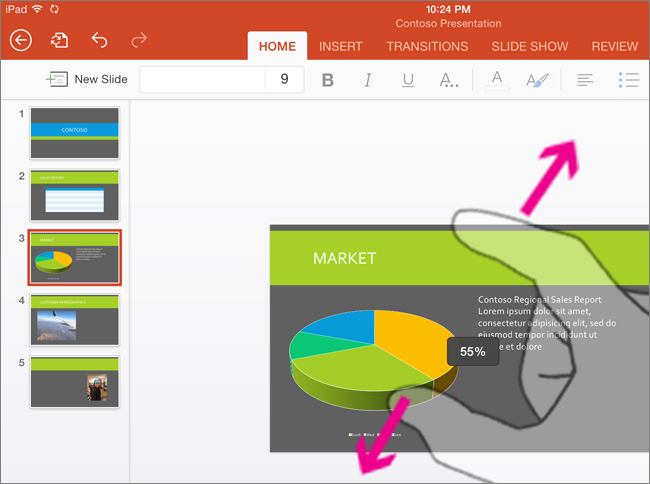Switch to the TRANSITIONS tab
This screenshot has width=650, height=484.
[427, 46]
